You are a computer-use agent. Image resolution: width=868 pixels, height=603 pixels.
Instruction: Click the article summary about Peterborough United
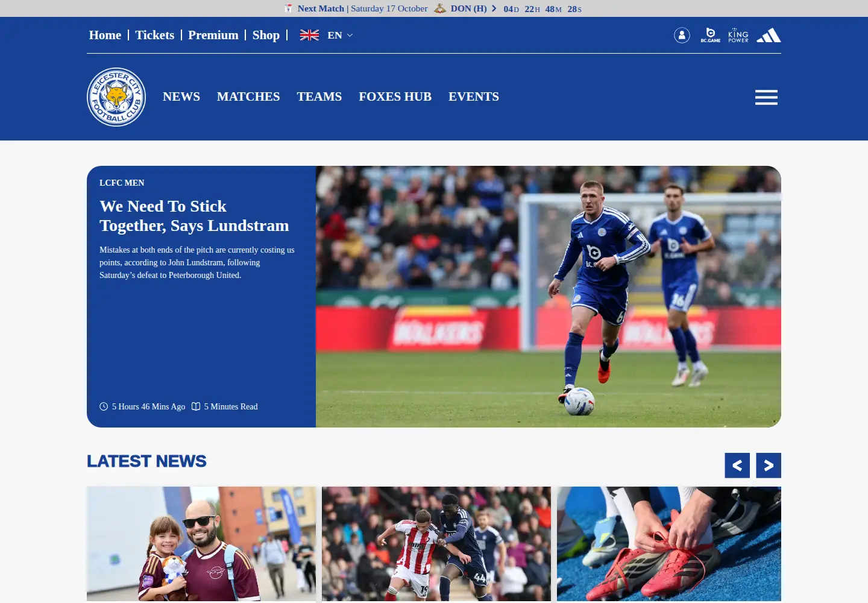point(197,262)
